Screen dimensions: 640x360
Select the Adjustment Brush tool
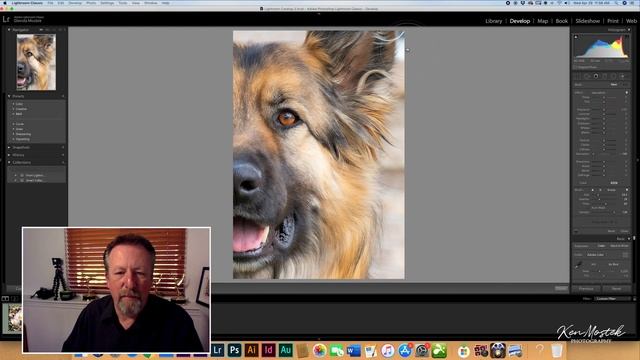click(x=622, y=76)
